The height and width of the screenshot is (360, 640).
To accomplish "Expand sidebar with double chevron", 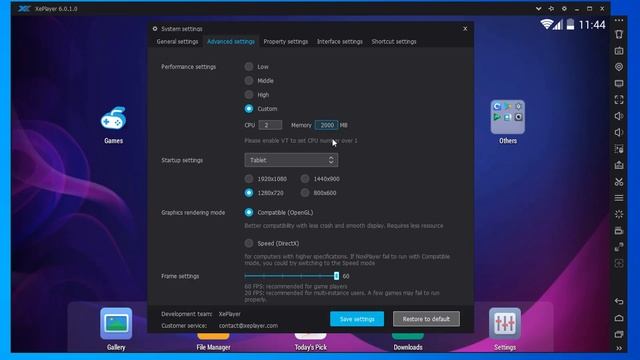I will click(x=619, y=348).
